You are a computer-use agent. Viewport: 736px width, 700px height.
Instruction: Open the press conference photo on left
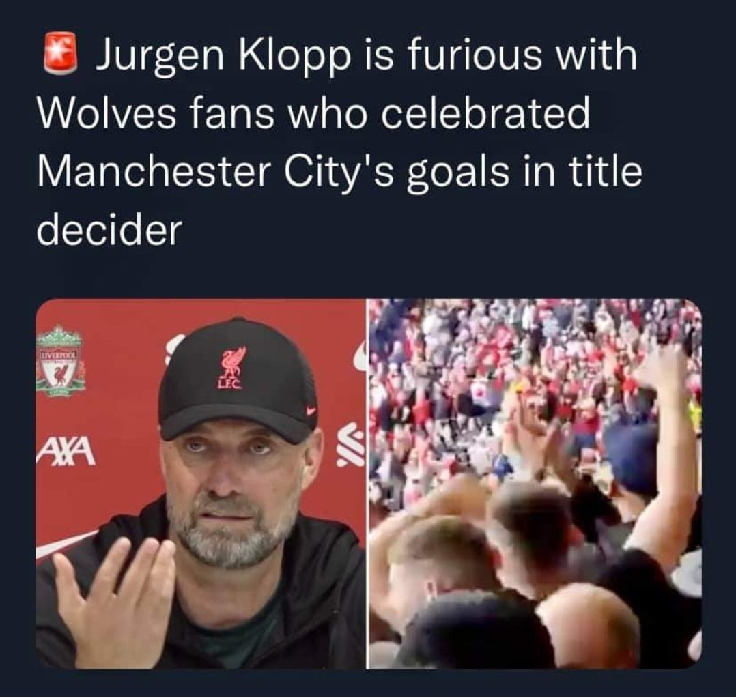coord(201,483)
